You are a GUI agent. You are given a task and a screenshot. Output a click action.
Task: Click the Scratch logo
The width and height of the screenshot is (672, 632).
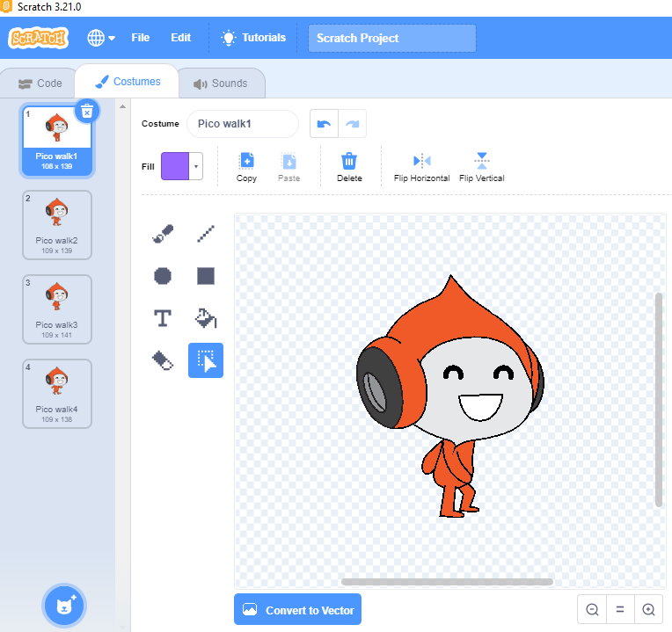[38, 38]
